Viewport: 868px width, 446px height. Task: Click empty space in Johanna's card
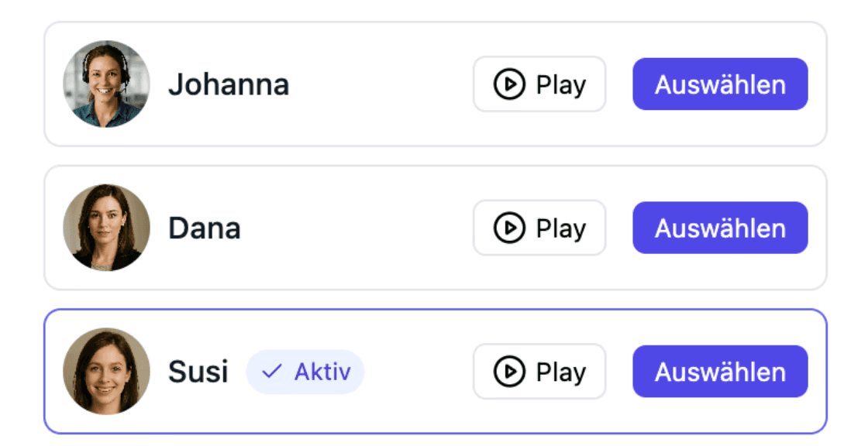380,84
